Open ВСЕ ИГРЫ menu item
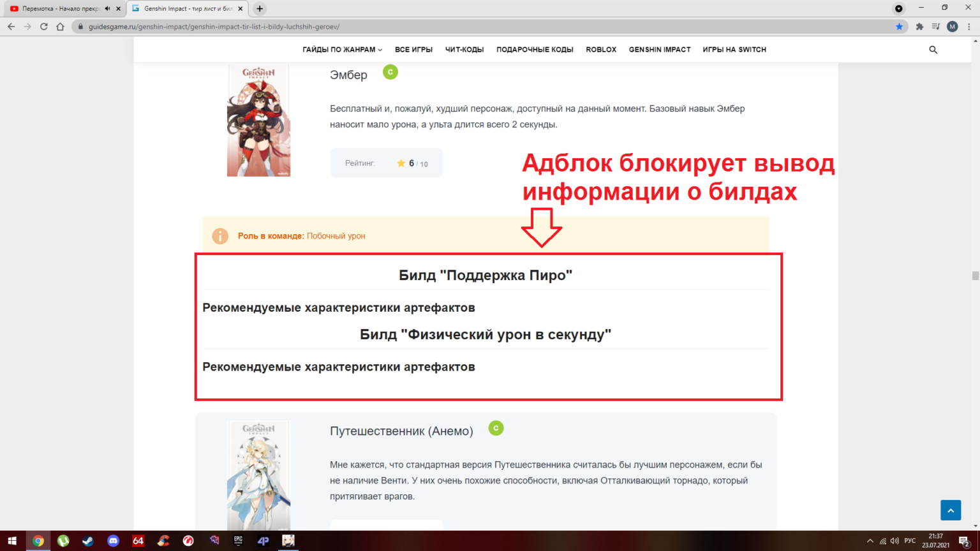This screenshot has height=551, width=980. [413, 50]
